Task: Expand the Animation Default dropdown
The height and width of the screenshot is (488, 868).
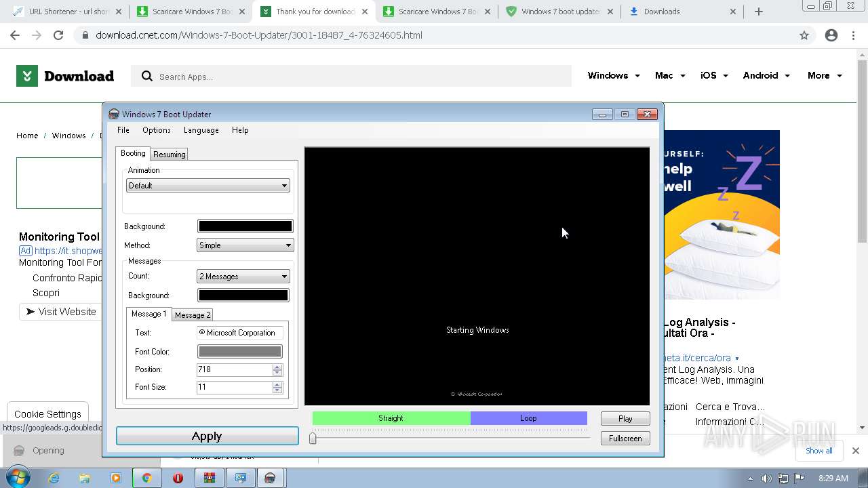Action: [x=208, y=186]
